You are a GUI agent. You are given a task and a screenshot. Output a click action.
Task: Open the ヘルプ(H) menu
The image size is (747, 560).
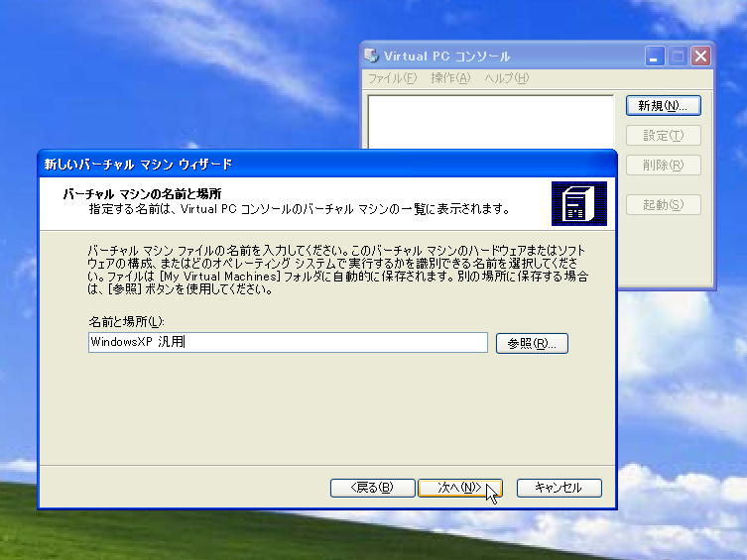click(506, 78)
